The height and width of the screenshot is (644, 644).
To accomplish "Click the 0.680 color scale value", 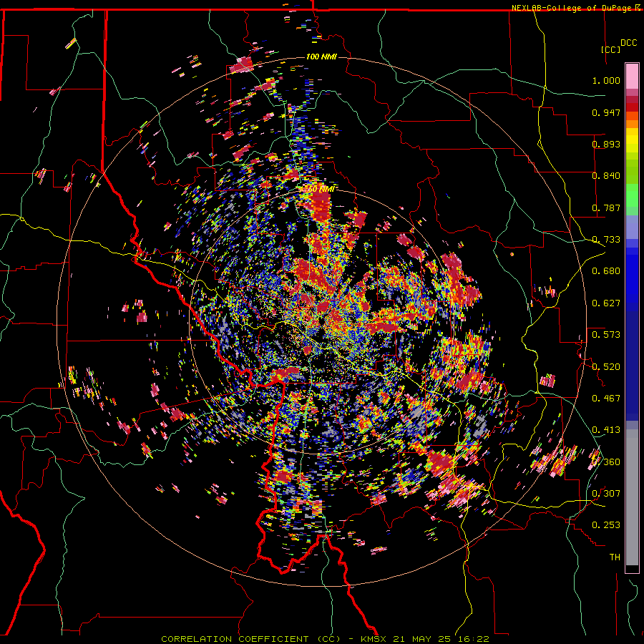I will point(606,271).
